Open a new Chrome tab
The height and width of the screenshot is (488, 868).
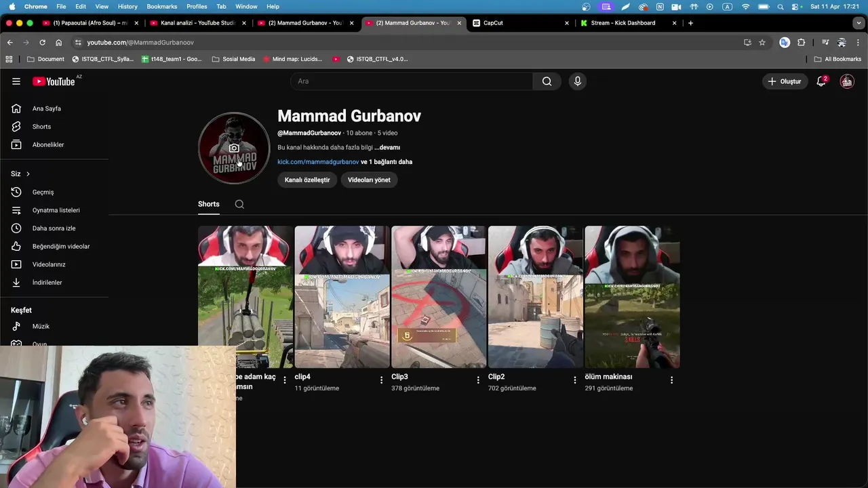(690, 23)
